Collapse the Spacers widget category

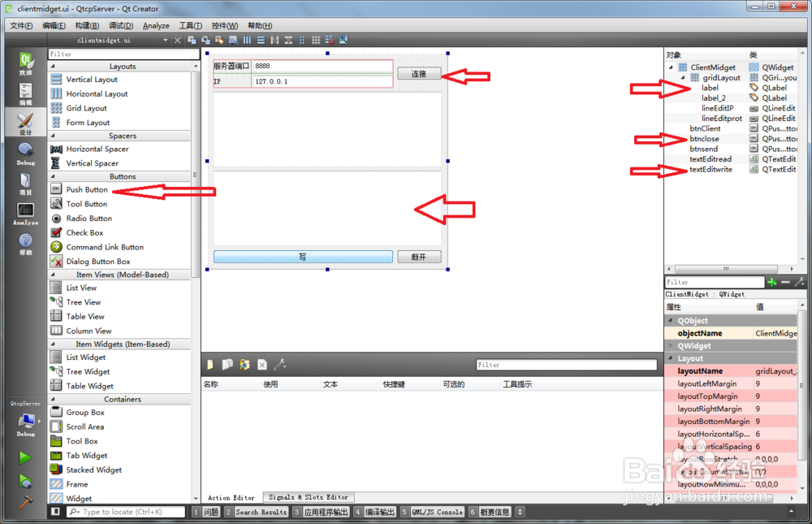click(x=53, y=136)
